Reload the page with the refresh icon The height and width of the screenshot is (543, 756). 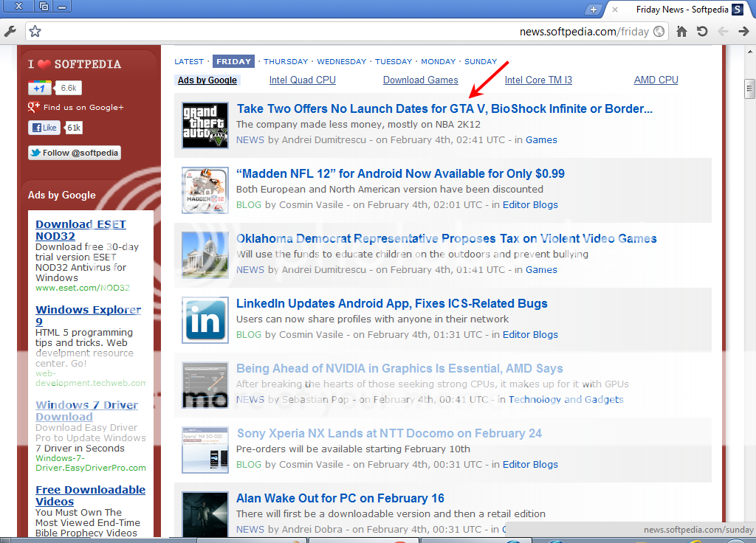tap(703, 32)
